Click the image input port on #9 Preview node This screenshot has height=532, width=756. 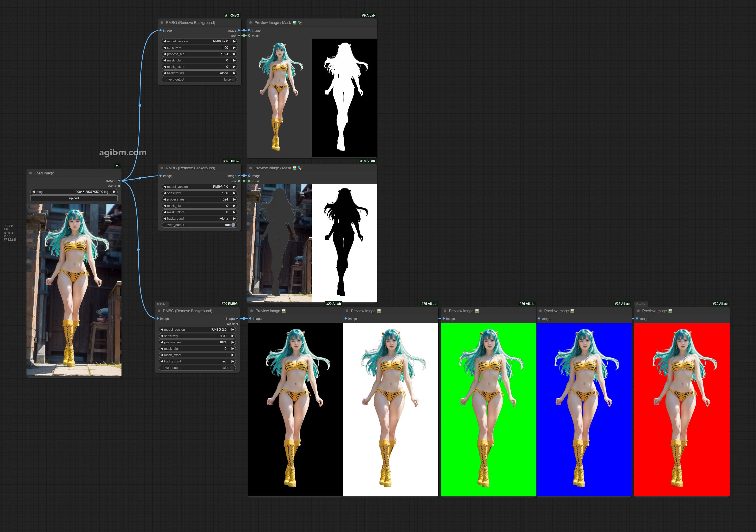point(249,30)
